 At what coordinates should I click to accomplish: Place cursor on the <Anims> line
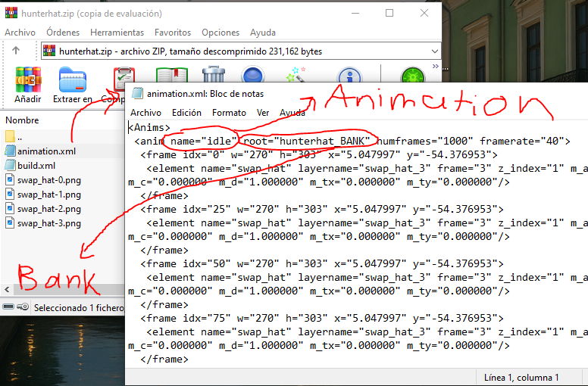(x=149, y=128)
